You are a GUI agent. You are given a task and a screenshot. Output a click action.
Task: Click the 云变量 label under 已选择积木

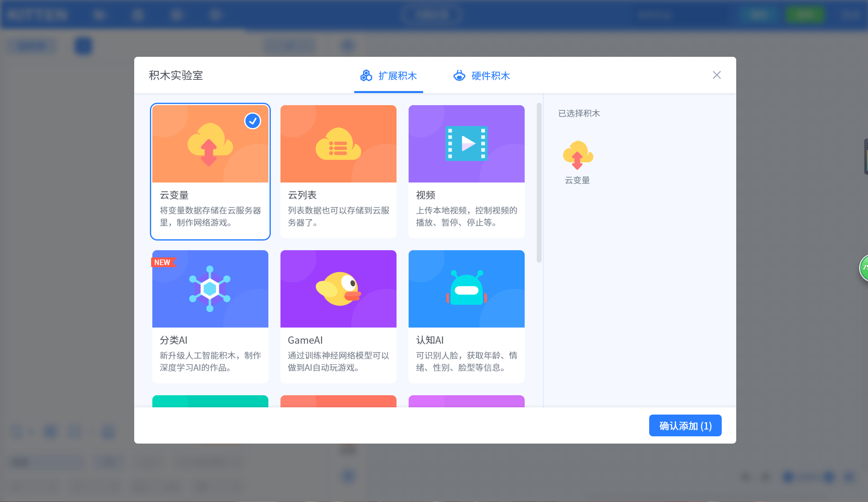[577, 180]
